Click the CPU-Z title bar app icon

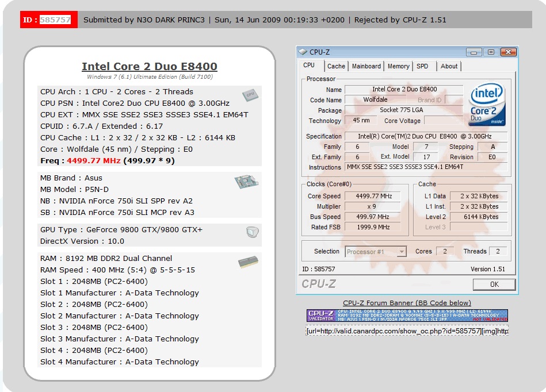[x=303, y=52]
